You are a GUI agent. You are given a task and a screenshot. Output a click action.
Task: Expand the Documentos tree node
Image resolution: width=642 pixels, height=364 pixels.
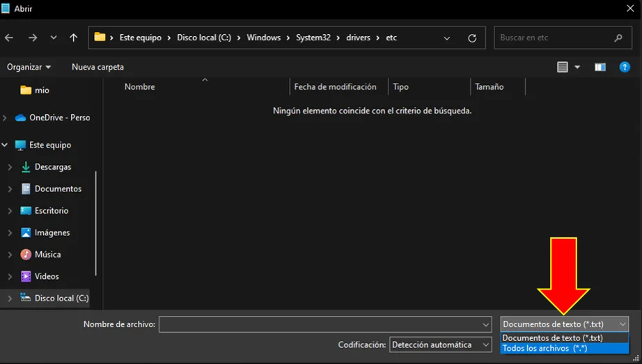(10, 189)
